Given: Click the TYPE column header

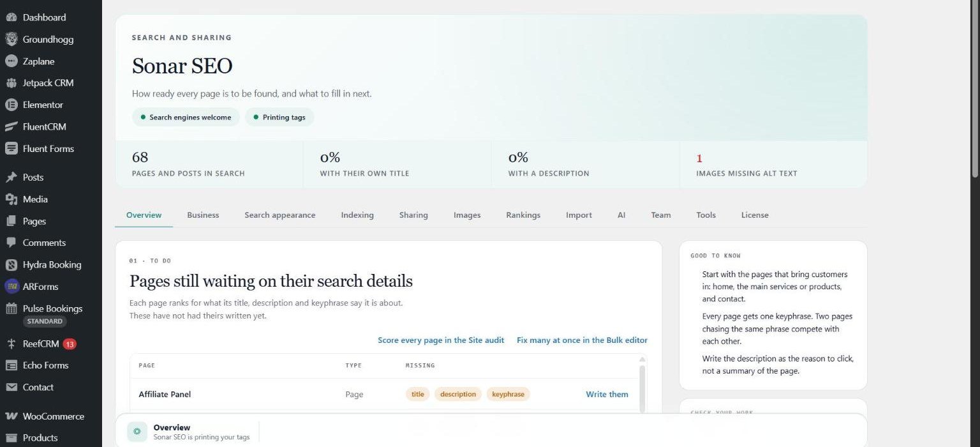Looking at the screenshot, I should (x=353, y=366).
